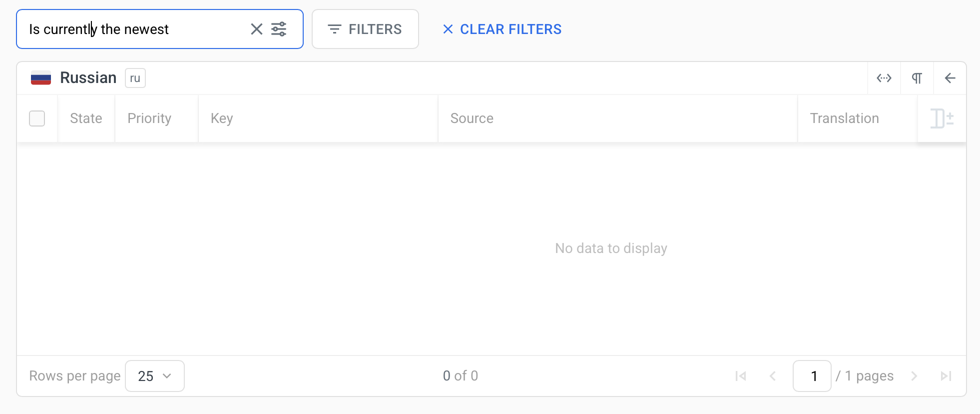Tick the select-all rows checkbox

(x=37, y=118)
